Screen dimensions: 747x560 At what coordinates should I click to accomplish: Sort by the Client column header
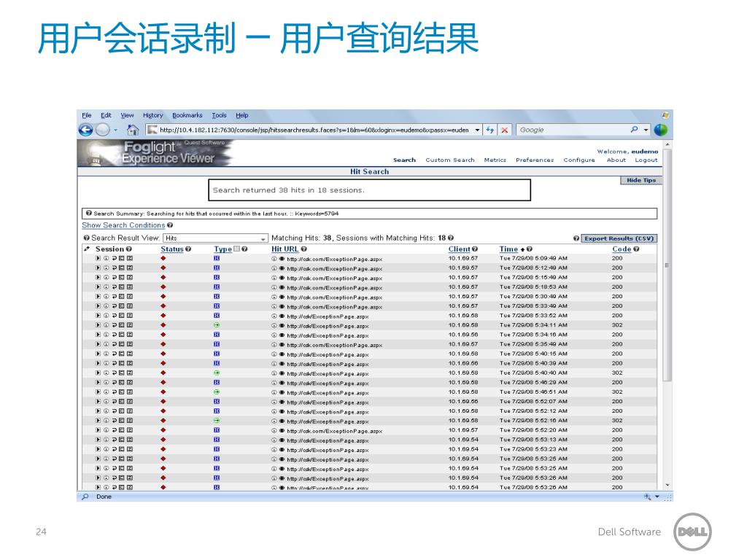click(460, 249)
